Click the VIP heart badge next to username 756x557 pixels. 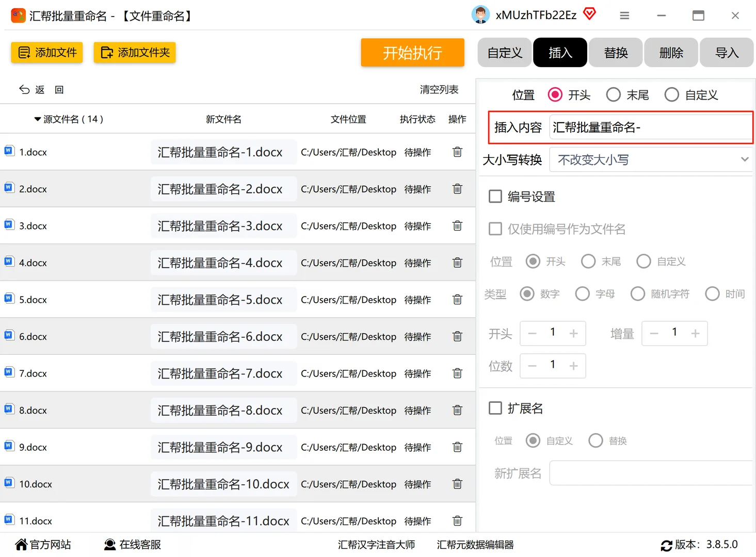click(589, 13)
